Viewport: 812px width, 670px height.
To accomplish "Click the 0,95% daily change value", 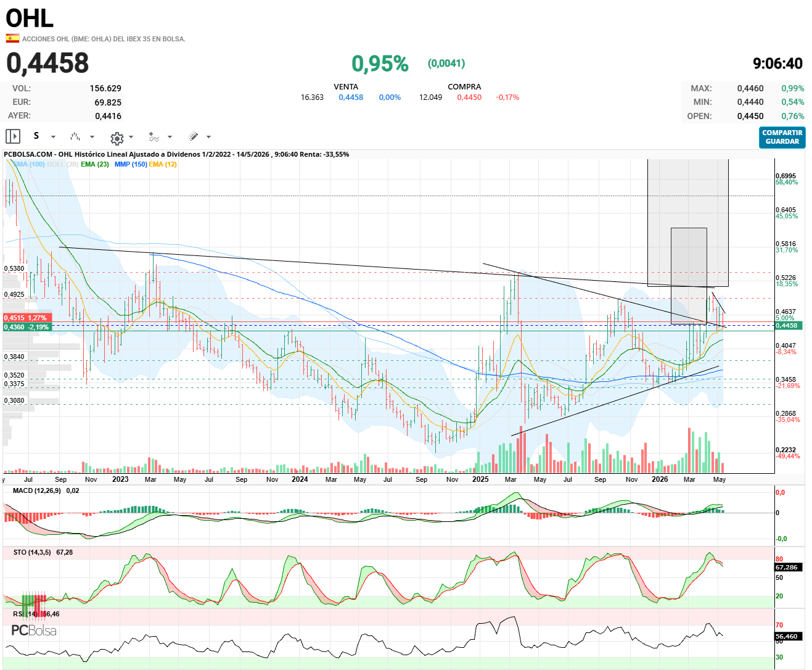I will pyautogui.click(x=380, y=64).
